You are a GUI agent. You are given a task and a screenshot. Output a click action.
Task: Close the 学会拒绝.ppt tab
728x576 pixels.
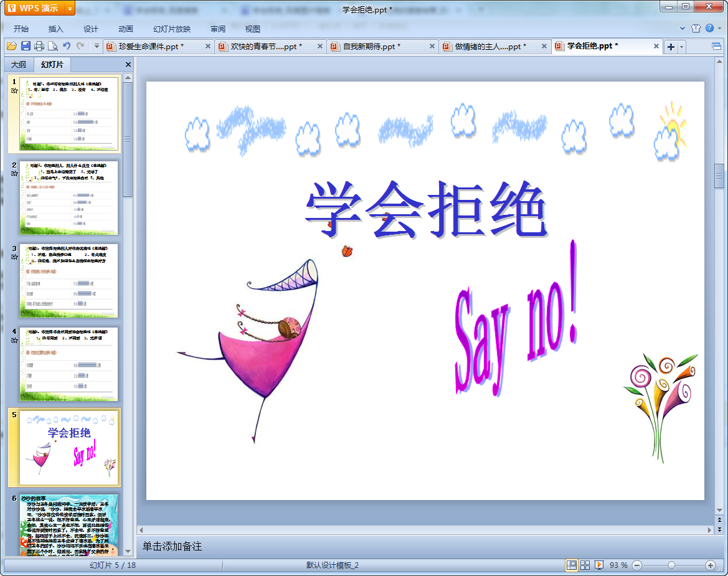656,47
